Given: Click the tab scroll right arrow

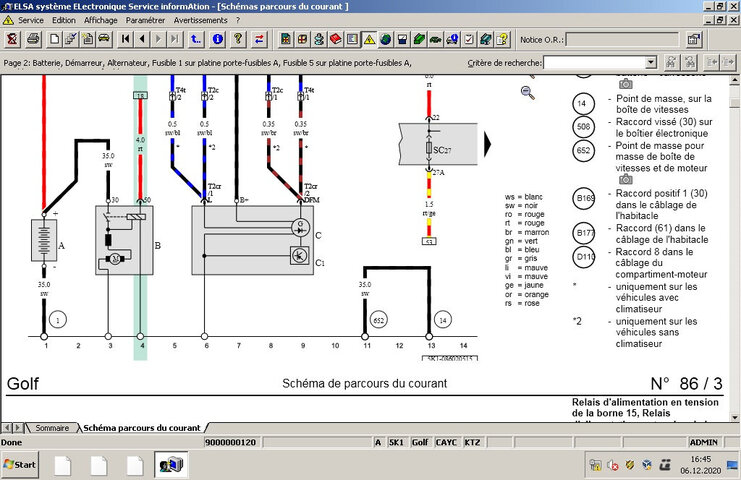Looking at the screenshot, I should click(x=17, y=428).
